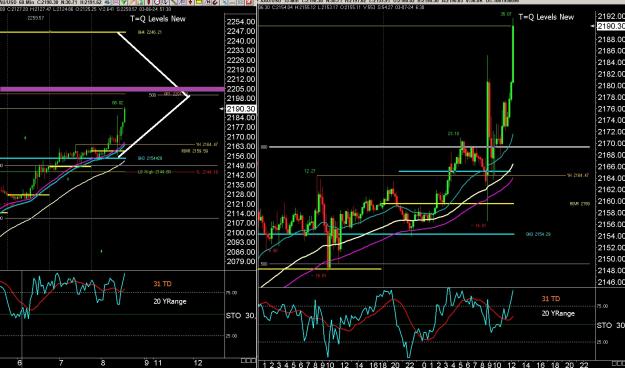Click the 'BH 2246.21' line label
The width and height of the screenshot is (625, 368).
149,32
